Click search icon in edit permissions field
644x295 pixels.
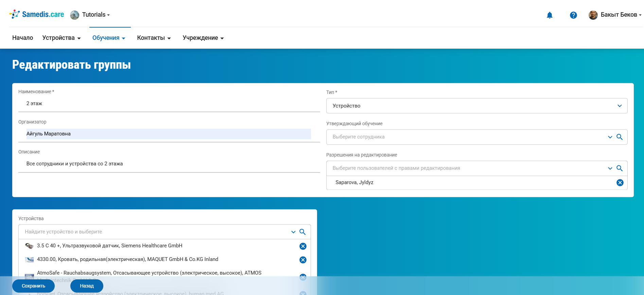[x=620, y=168]
